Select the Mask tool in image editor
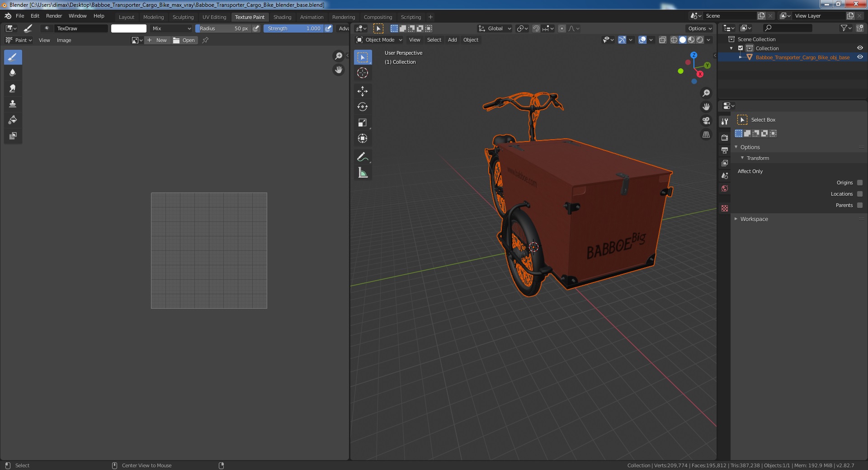 (x=13, y=136)
